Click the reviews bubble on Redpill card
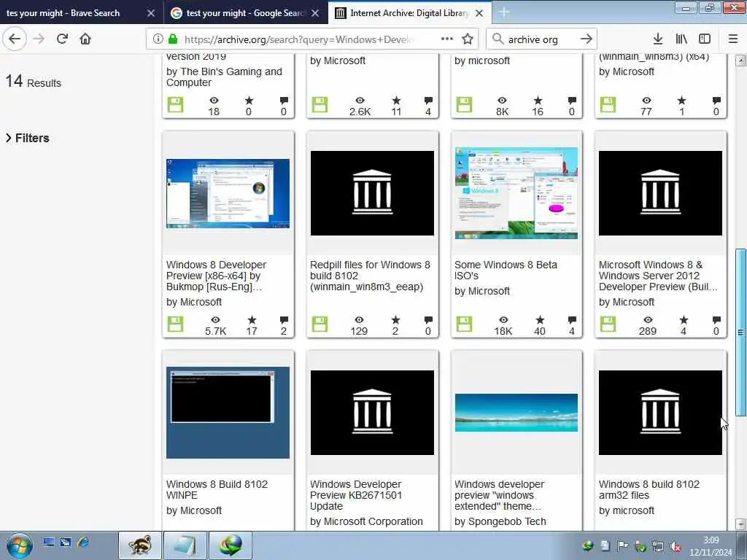 428,319
